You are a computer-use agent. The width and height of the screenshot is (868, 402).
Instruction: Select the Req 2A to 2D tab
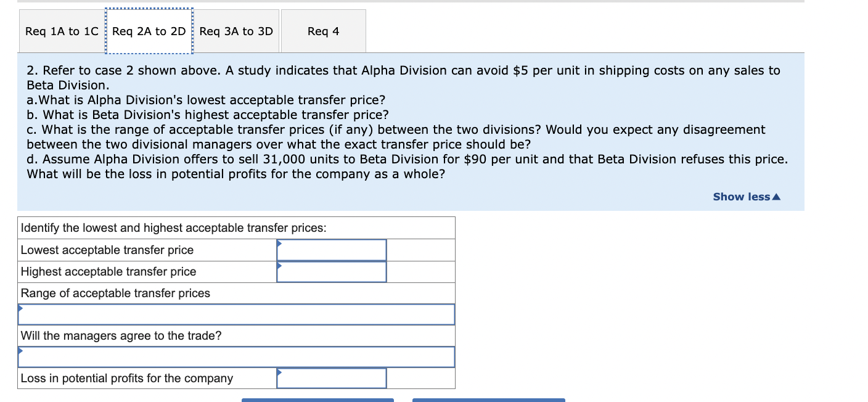point(149,30)
